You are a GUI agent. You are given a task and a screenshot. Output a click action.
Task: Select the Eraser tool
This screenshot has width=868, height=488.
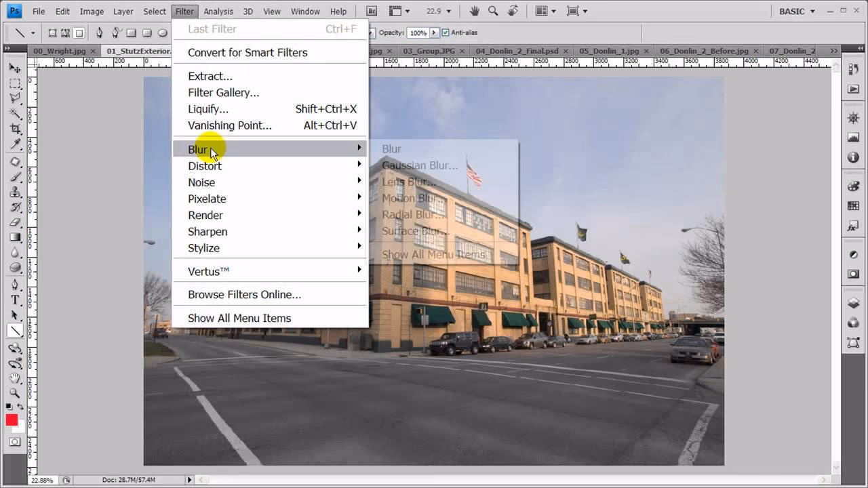[x=15, y=222]
